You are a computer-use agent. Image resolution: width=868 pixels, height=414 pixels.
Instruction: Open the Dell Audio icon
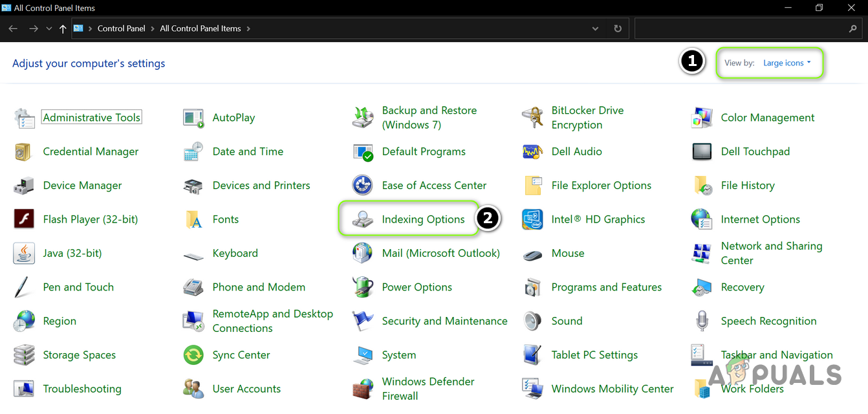click(x=532, y=152)
